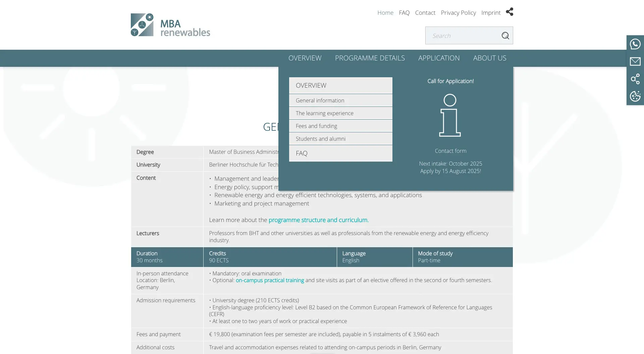The image size is (644, 354).
Task: Click the Part-time mode of study value
Action: pyautogui.click(x=429, y=260)
